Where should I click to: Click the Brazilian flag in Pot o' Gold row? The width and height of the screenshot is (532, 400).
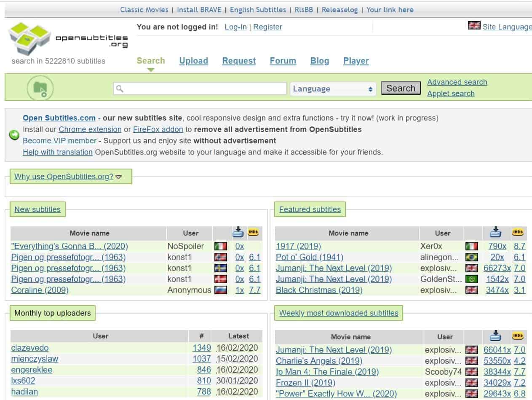point(471,257)
